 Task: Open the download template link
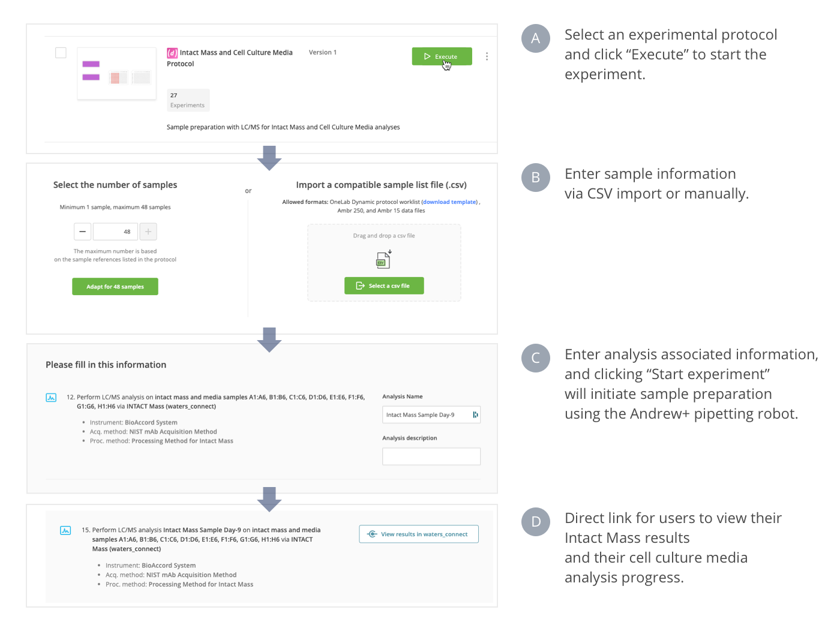click(x=450, y=202)
